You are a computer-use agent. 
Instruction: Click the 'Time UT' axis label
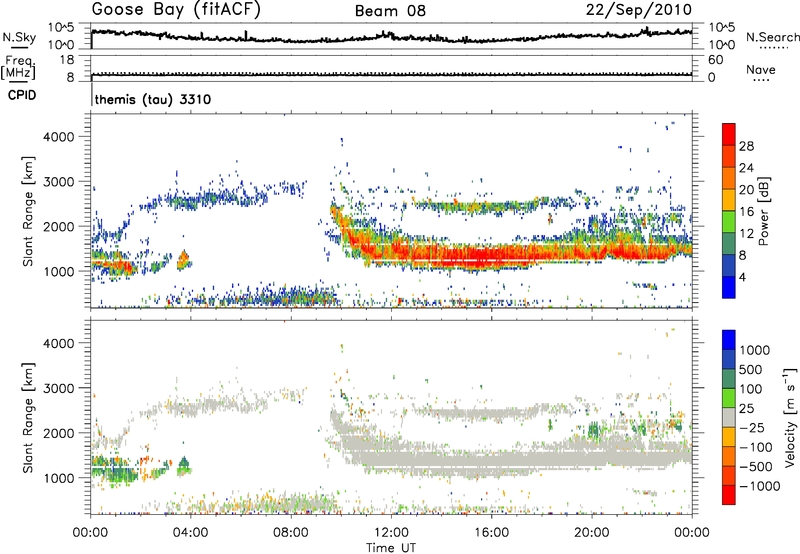tap(391, 548)
